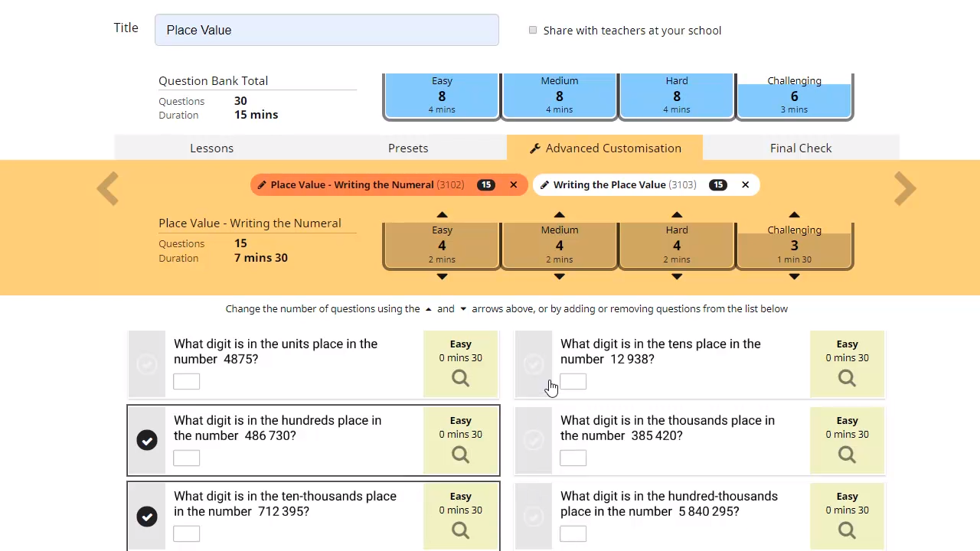
Task: Go to next topic with right arrow
Action: click(905, 189)
